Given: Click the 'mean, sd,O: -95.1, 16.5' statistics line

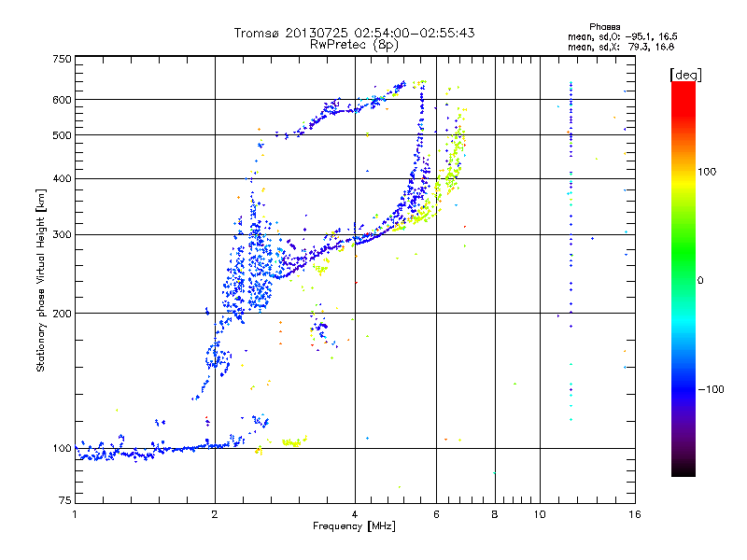Looking at the screenshot, I should pos(622,36).
